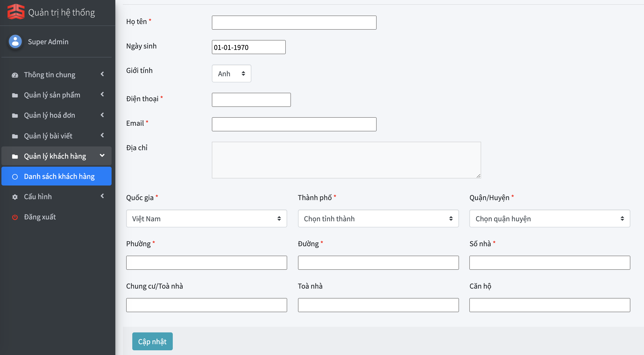Focus the Họ tên input field
This screenshot has height=355, width=644.
[x=294, y=23]
